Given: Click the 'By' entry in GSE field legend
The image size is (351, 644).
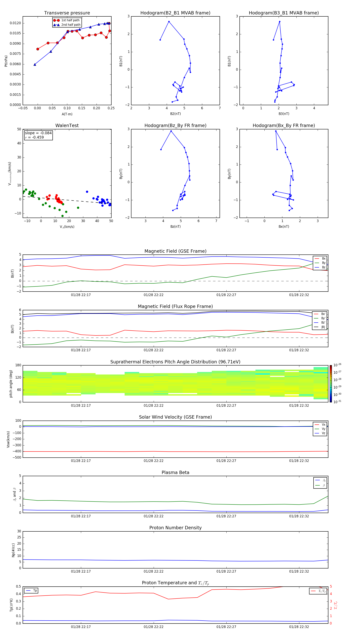Looking at the screenshot, I should tap(320, 263).
